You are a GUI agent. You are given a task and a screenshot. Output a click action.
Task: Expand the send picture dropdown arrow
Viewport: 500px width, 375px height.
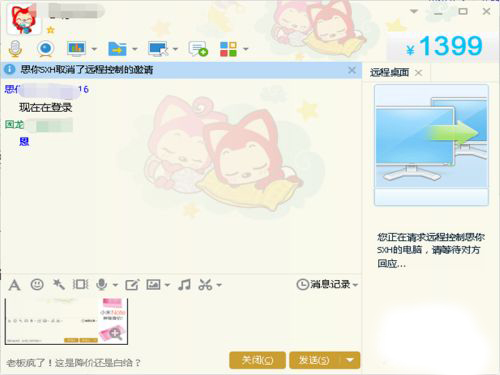168,285
